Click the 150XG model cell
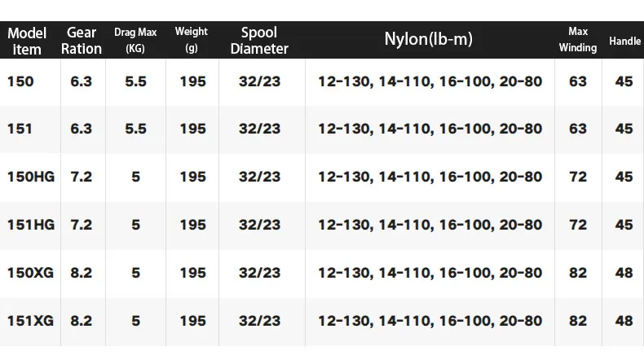Image resolution: width=644 pixels, height=364 pixels. pos(30,273)
